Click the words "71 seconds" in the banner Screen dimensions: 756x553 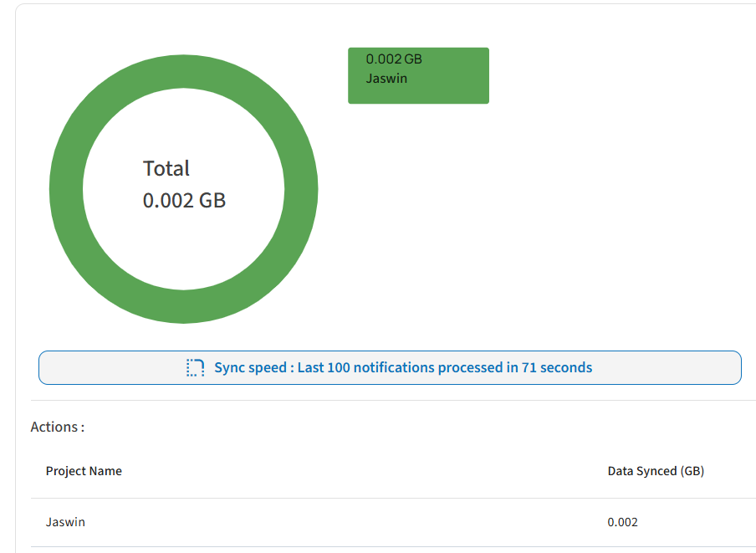557,368
